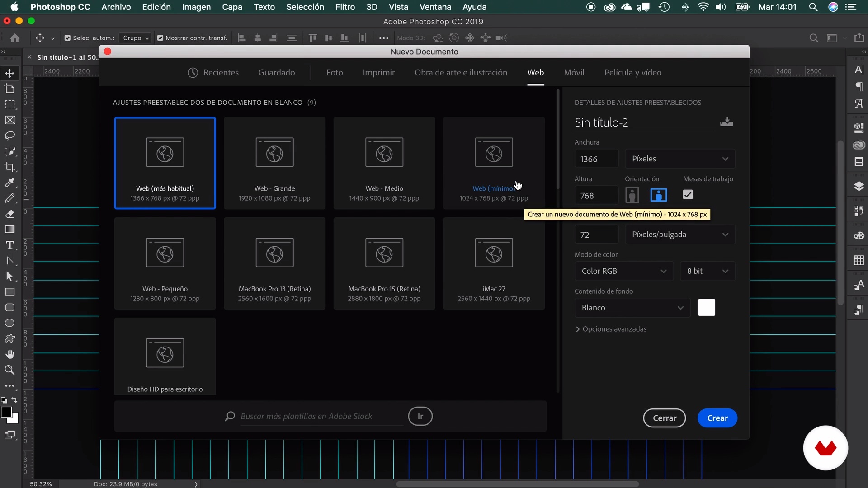The height and width of the screenshot is (488, 868).
Task: Select the Eraser tool
Action: click(x=9, y=214)
